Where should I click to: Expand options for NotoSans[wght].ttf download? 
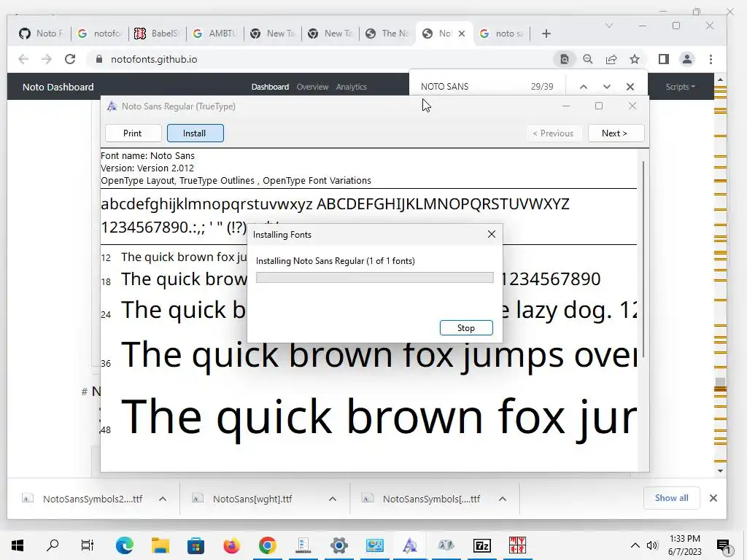pos(333,499)
